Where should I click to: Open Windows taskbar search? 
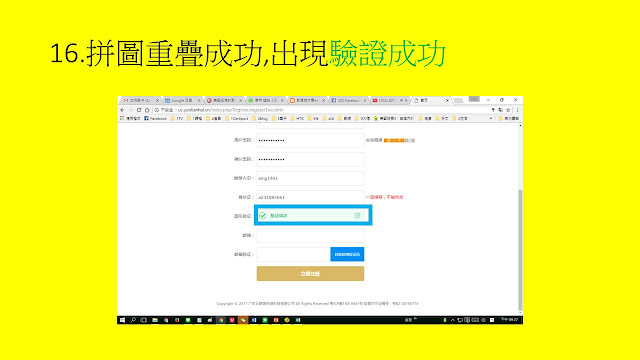[x=133, y=320]
